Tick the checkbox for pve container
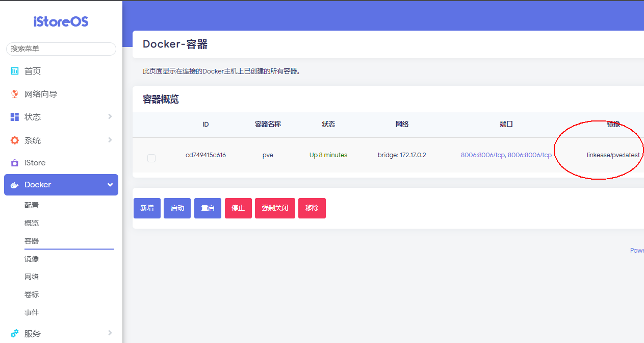The height and width of the screenshot is (343, 644). click(151, 158)
